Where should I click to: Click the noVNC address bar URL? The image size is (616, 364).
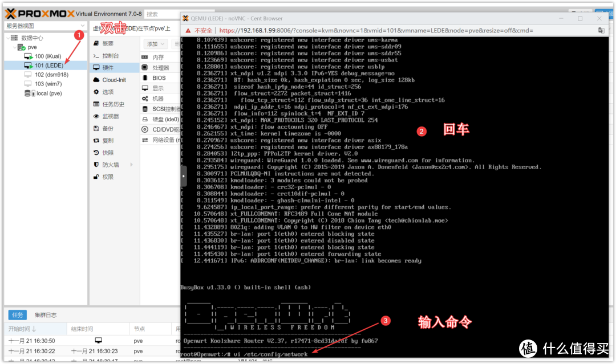[376, 31]
